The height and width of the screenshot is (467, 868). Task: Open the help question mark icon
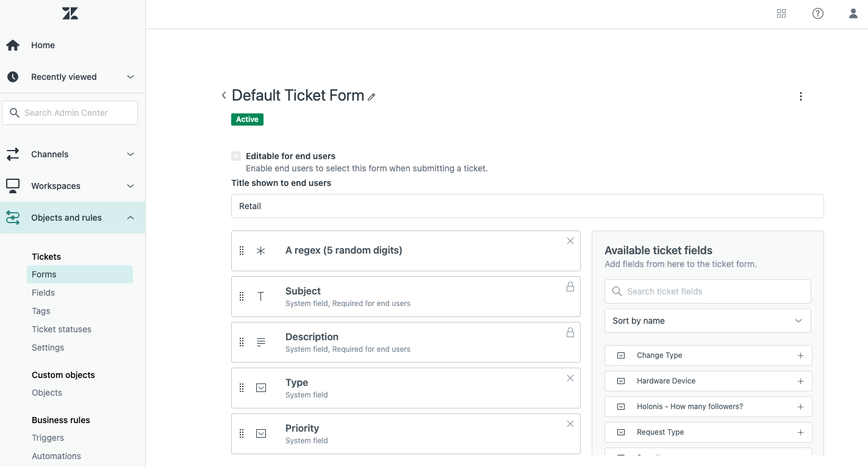pos(818,13)
